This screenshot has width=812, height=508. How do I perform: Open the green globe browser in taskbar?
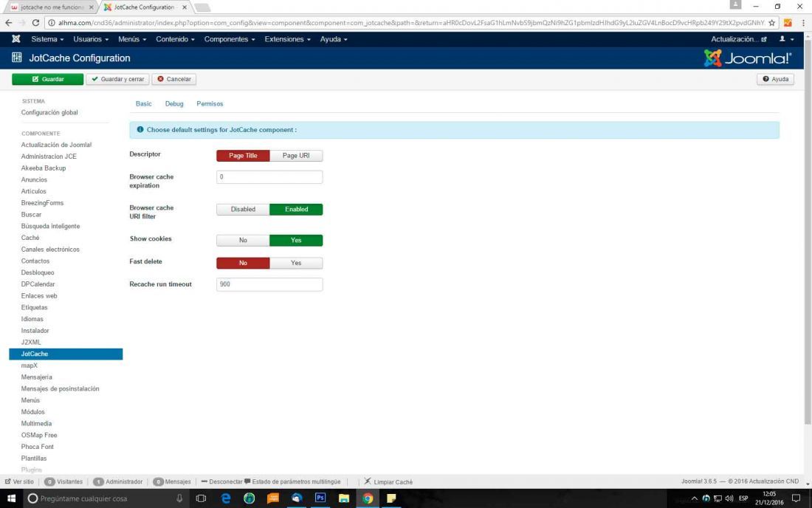pyautogui.click(x=249, y=498)
